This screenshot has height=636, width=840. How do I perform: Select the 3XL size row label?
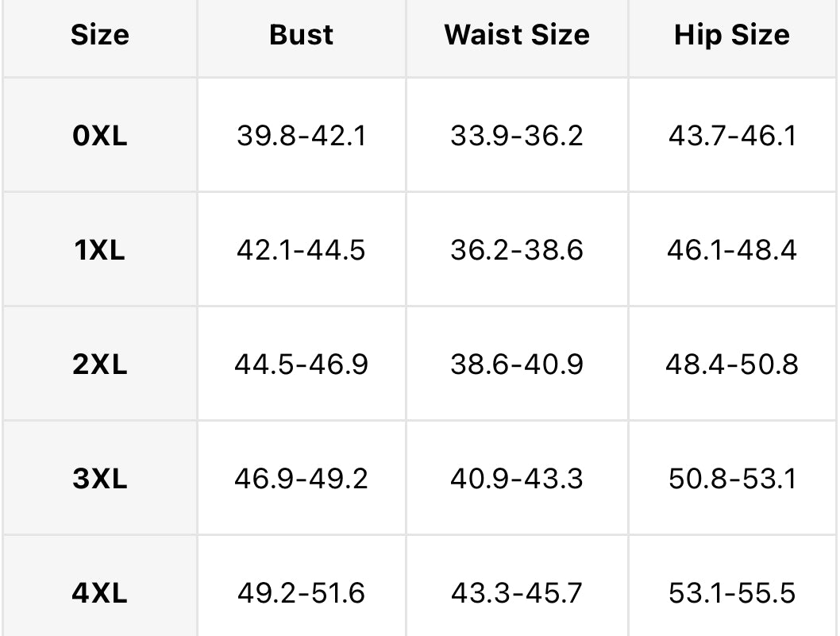point(100,479)
